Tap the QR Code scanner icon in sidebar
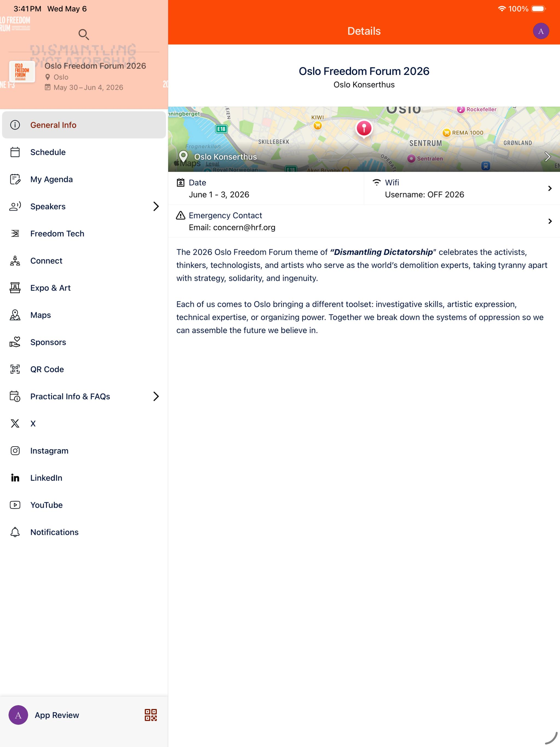Viewport: 560px width, 747px height. (15, 369)
